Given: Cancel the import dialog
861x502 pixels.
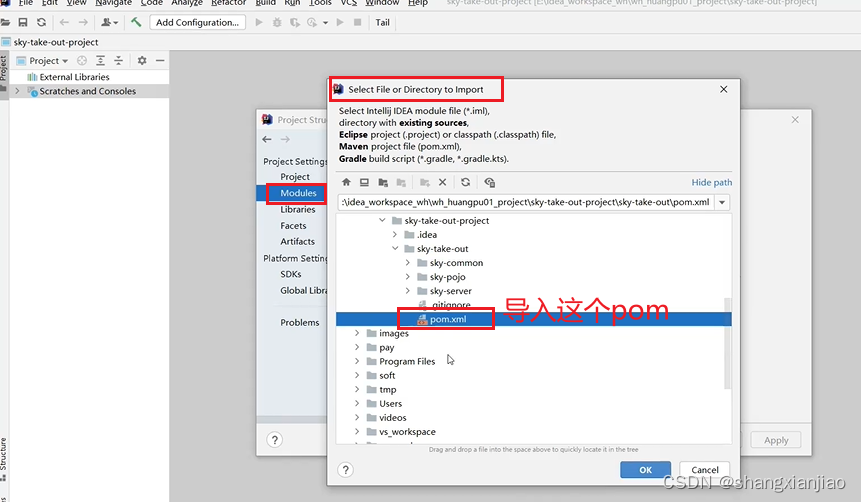Looking at the screenshot, I should click(705, 470).
